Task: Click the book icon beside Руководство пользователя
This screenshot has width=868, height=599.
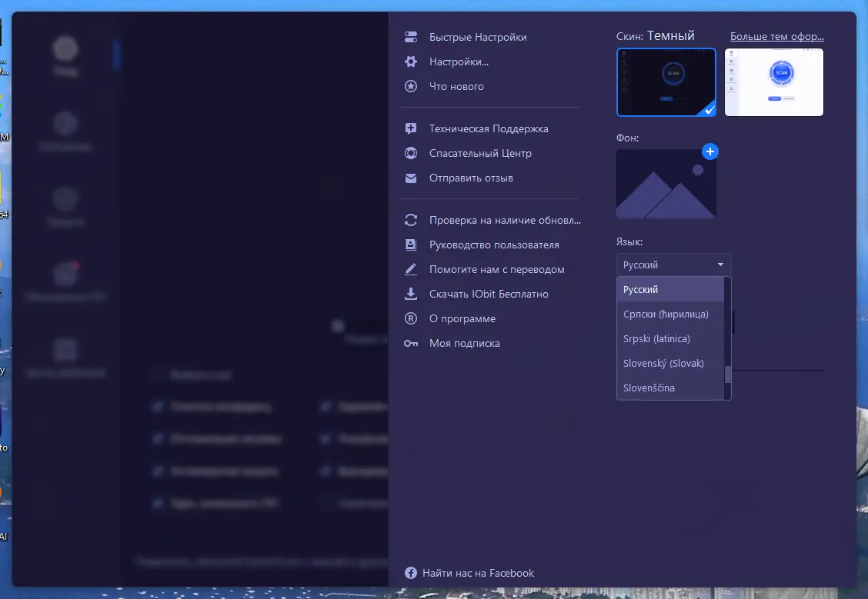Action: click(410, 245)
